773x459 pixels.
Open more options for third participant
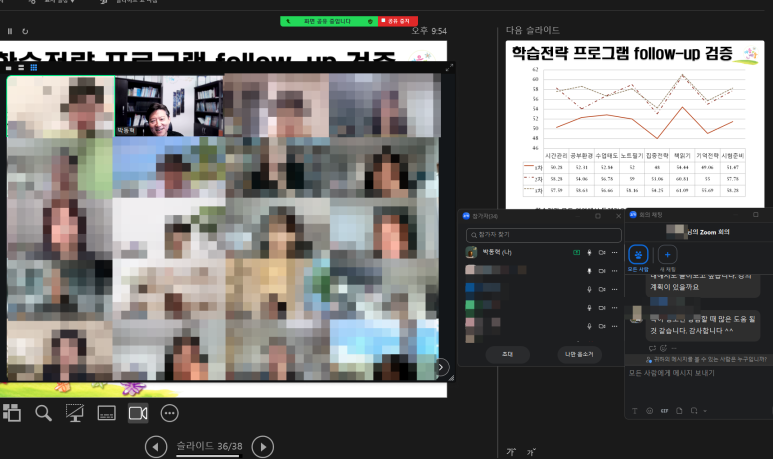click(615, 289)
